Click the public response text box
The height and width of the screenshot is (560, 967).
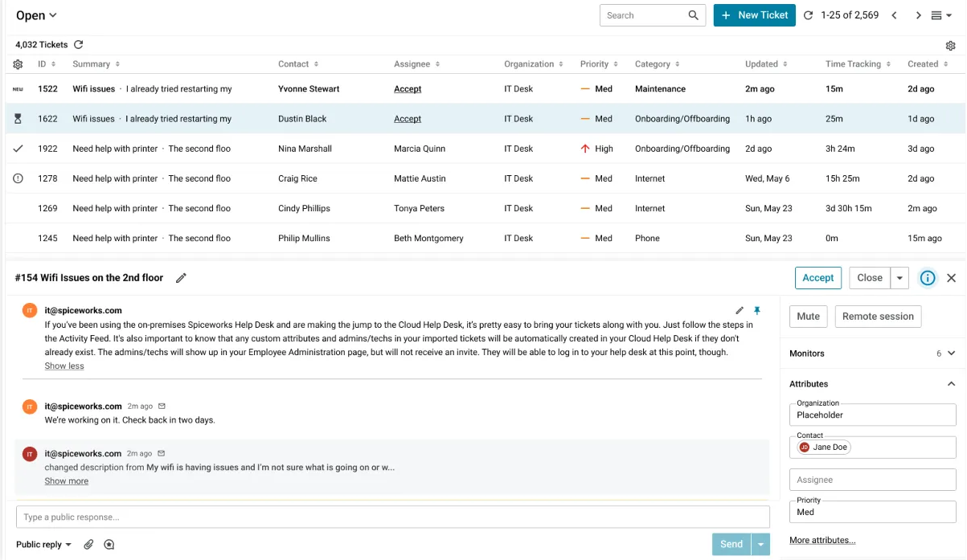tap(393, 517)
